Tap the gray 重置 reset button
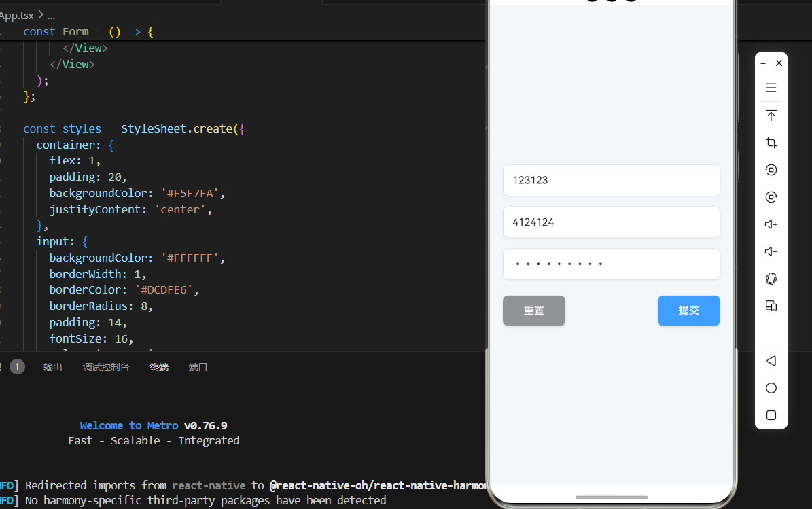 [534, 311]
